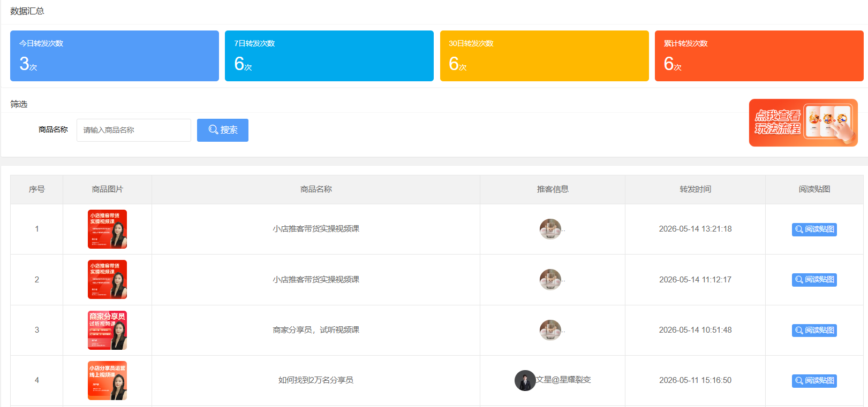Screen dimensions: 868x407
Task: Click 阅读贴图 button in row 1
Action: 814,229
